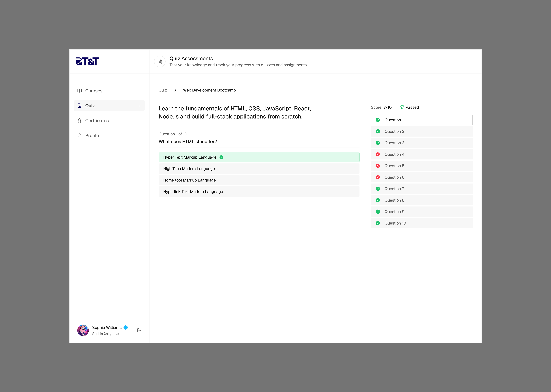Screen dimensions: 551x392
Task: Click the Learn the fundamentals course description
Action: (x=235, y=112)
